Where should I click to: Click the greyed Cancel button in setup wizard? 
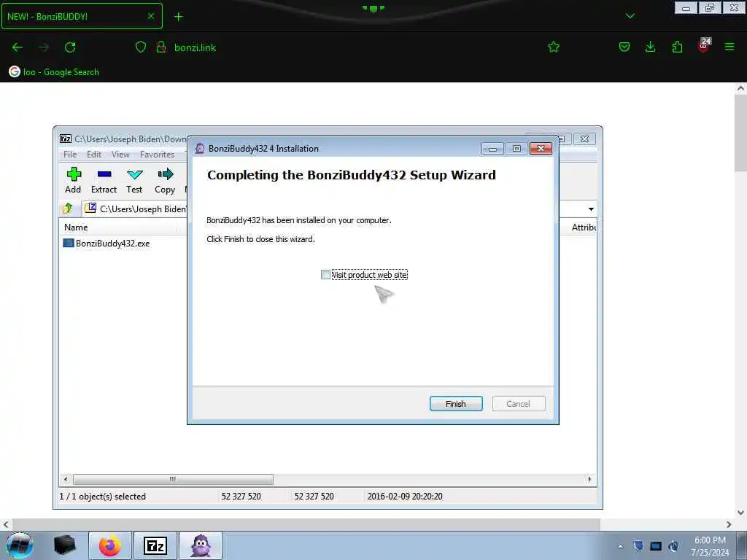[519, 404]
